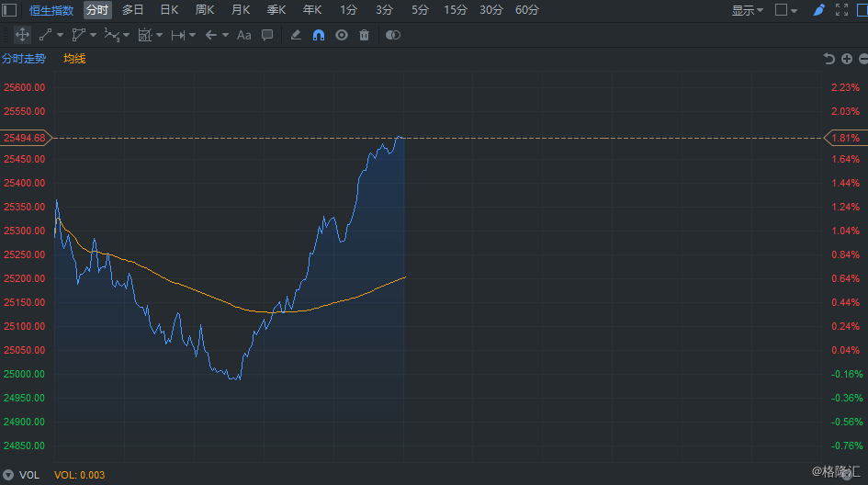Select the move/crosshair cursor tool

point(22,35)
